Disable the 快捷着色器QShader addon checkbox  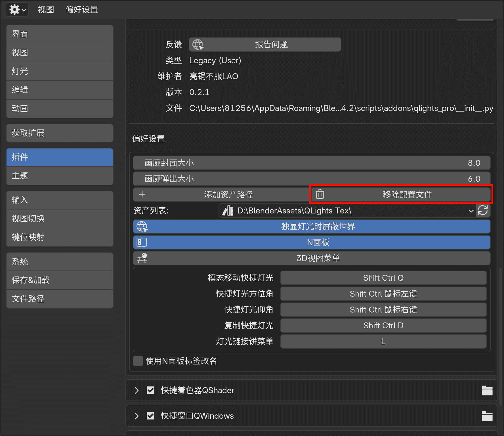[x=151, y=390]
